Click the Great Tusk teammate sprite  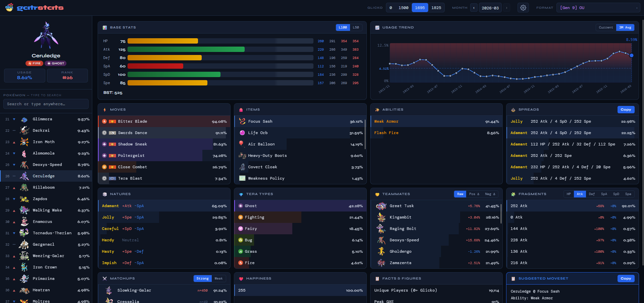(381, 206)
